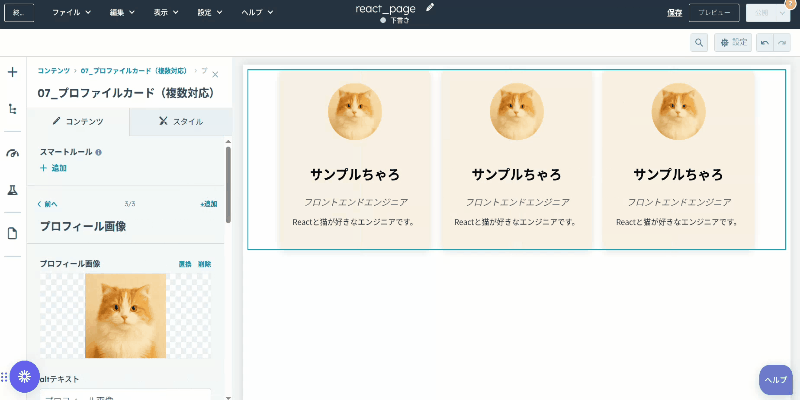The image size is (800, 400).
Task: Click the 保存 link
Action: coord(674,13)
